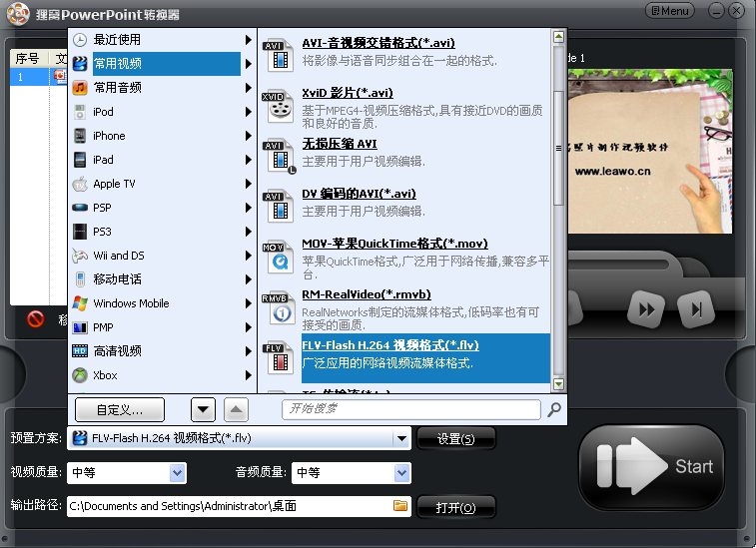Expand the iPad submenu arrow
756x548 pixels.
click(x=249, y=160)
